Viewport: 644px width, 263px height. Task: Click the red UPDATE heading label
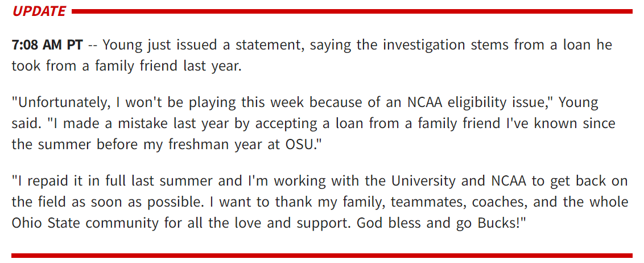tap(39, 11)
